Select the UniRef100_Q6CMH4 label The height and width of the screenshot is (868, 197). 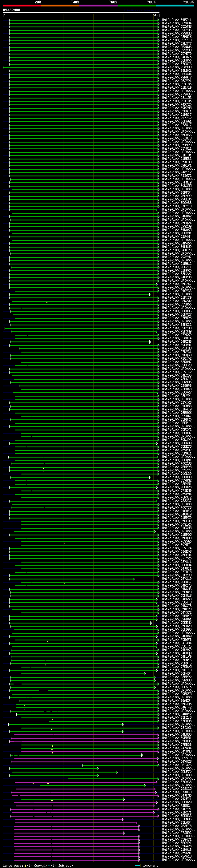pos(176,565)
